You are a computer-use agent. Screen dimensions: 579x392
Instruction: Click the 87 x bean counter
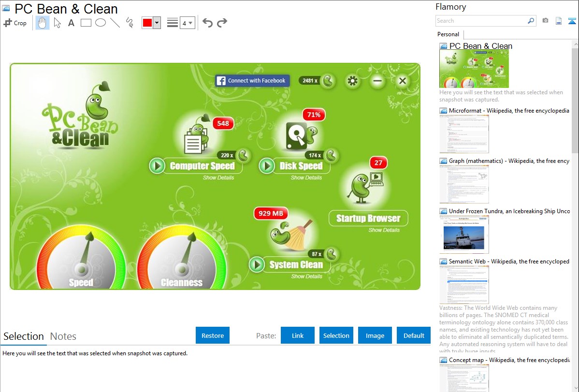323,254
